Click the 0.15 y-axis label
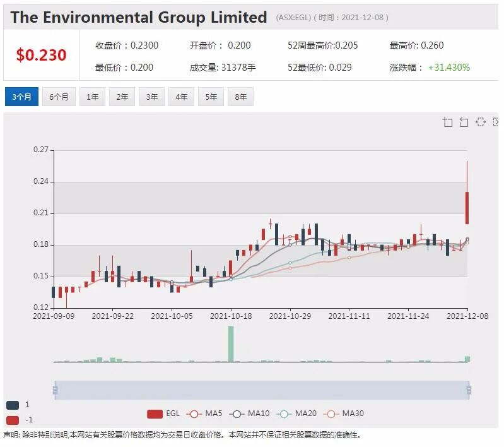Screen dimensions: 504x447 [41, 276]
